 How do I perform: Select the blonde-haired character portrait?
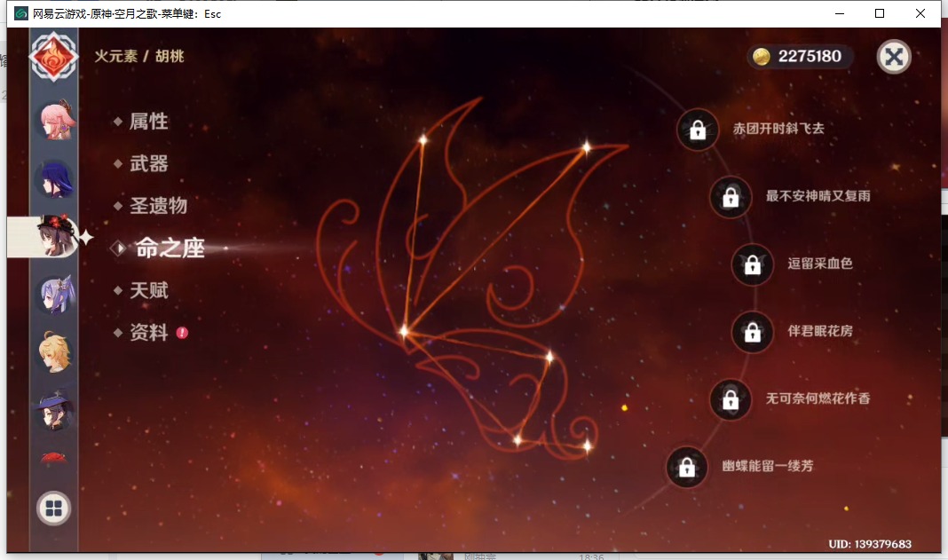tap(55, 351)
